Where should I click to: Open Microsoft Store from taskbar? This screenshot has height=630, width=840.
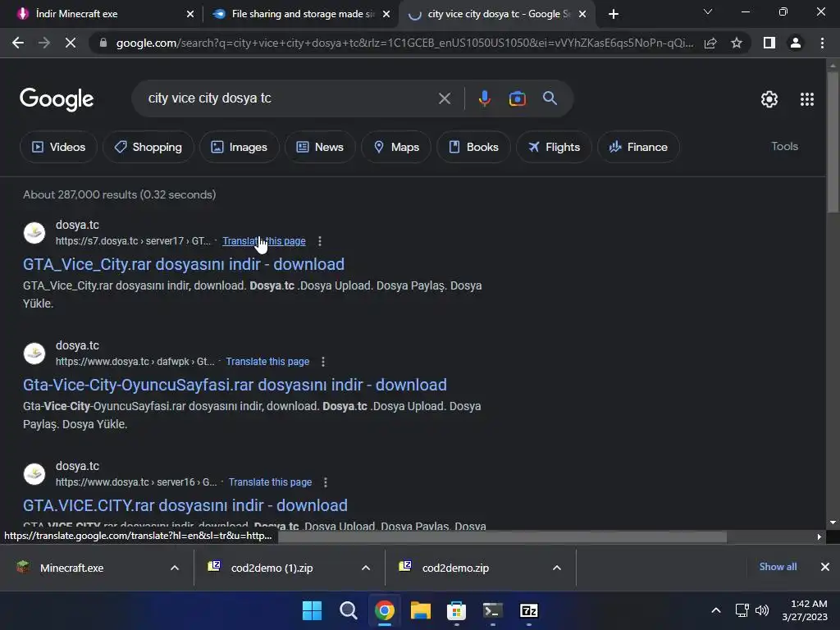point(456,610)
